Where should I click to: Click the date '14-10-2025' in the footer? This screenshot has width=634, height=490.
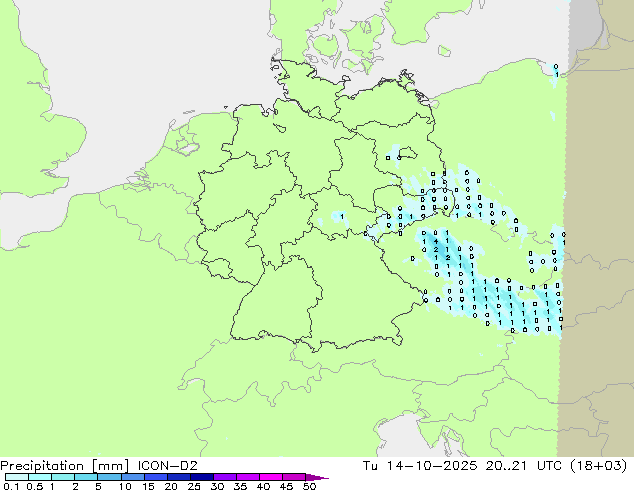click(x=431, y=466)
